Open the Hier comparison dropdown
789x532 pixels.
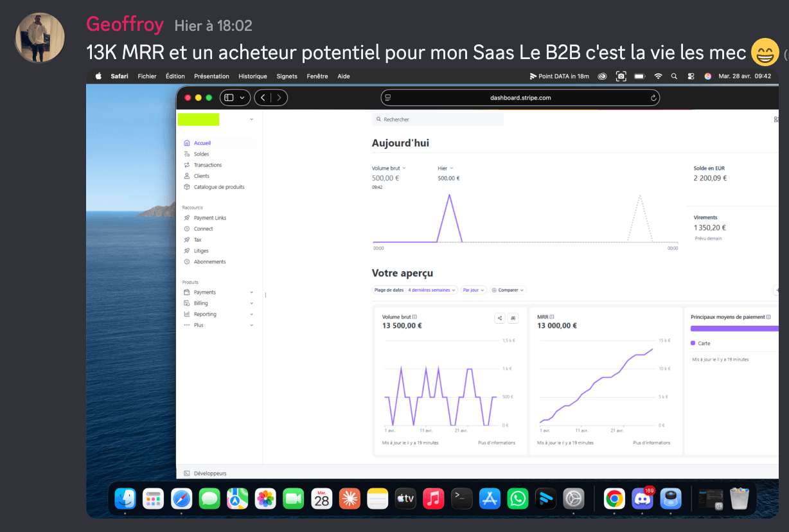click(446, 168)
